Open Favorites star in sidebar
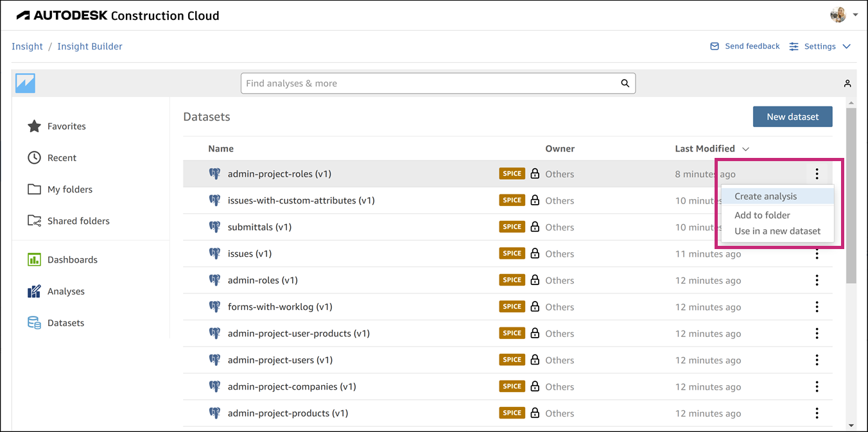 point(34,126)
